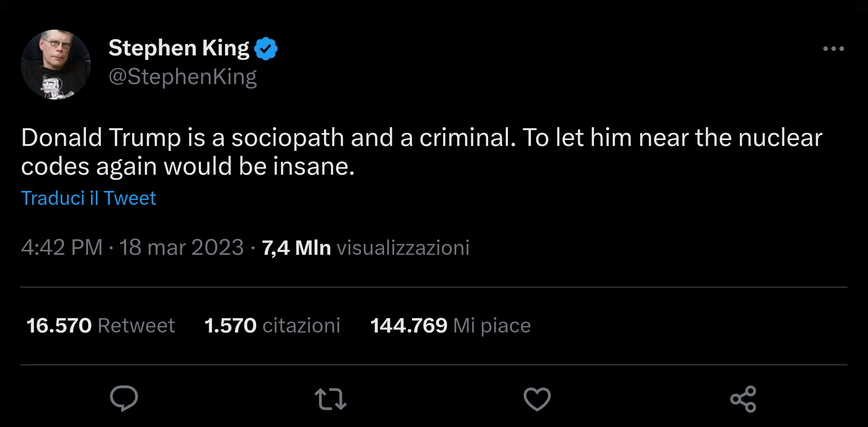Click the 4:42 PM timestamp
This screenshot has width=868, height=427.
pos(62,247)
